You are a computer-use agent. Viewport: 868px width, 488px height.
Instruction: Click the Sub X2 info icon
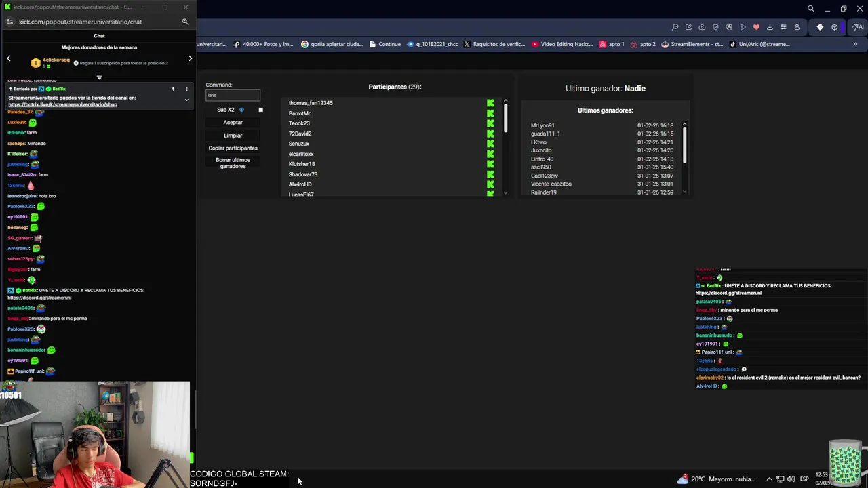click(241, 110)
